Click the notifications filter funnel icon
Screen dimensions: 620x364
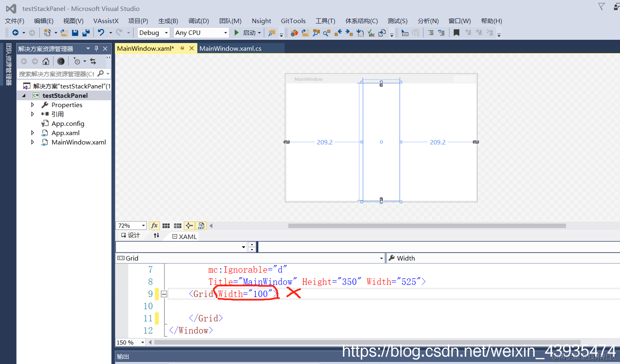tap(602, 6)
